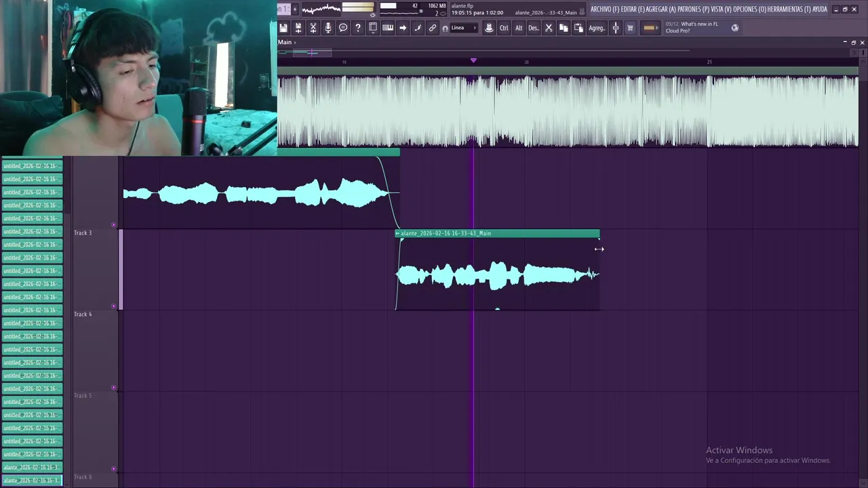Screen dimensions: 868x488
Task: Open the EDITAR (E) menu
Action: [633, 9]
